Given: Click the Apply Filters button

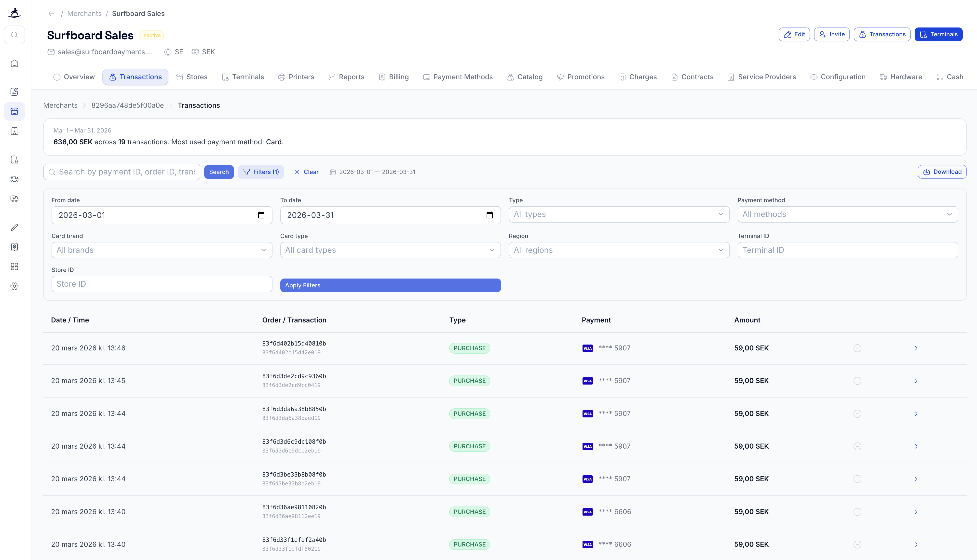Looking at the screenshot, I should [390, 285].
